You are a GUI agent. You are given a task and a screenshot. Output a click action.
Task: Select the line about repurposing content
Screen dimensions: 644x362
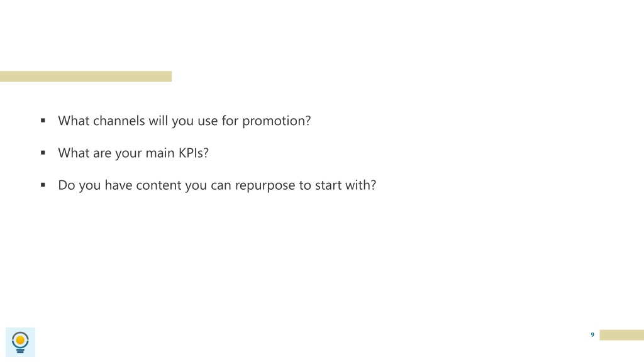tap(217, 185)
